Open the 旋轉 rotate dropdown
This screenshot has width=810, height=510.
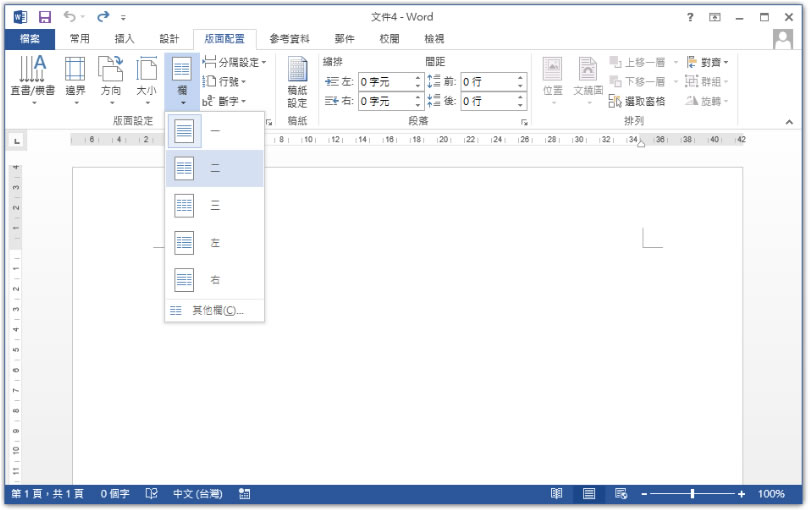coord(707,101)
